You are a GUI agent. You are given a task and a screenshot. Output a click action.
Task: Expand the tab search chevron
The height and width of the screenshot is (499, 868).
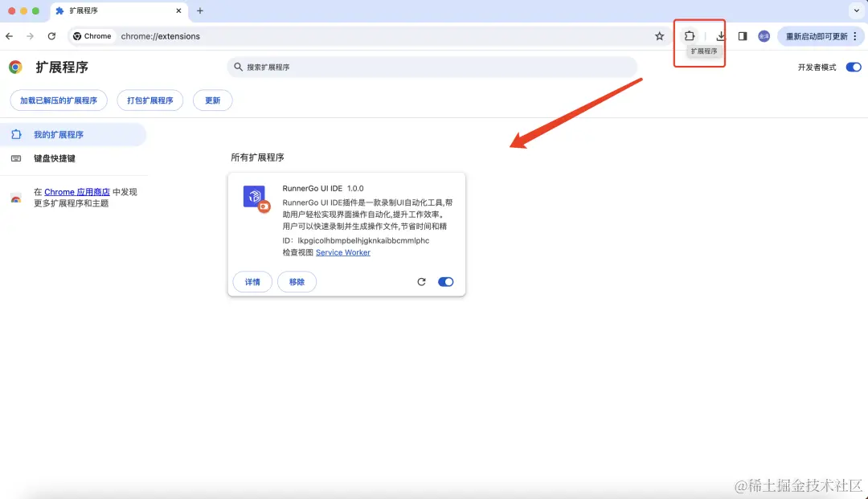pyautogui.click(x=857, y=10)
